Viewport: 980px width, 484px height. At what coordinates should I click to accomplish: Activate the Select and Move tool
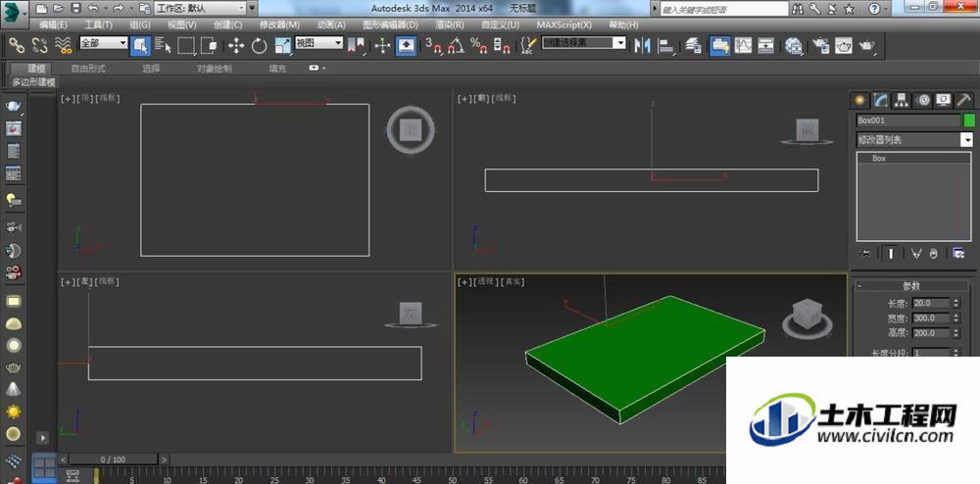click(235, 46)
